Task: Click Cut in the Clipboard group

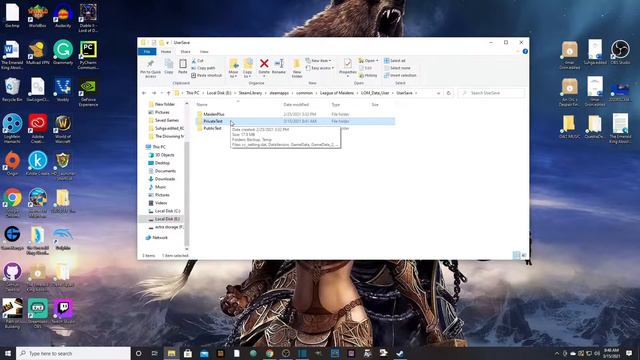Action: (198, 60)
